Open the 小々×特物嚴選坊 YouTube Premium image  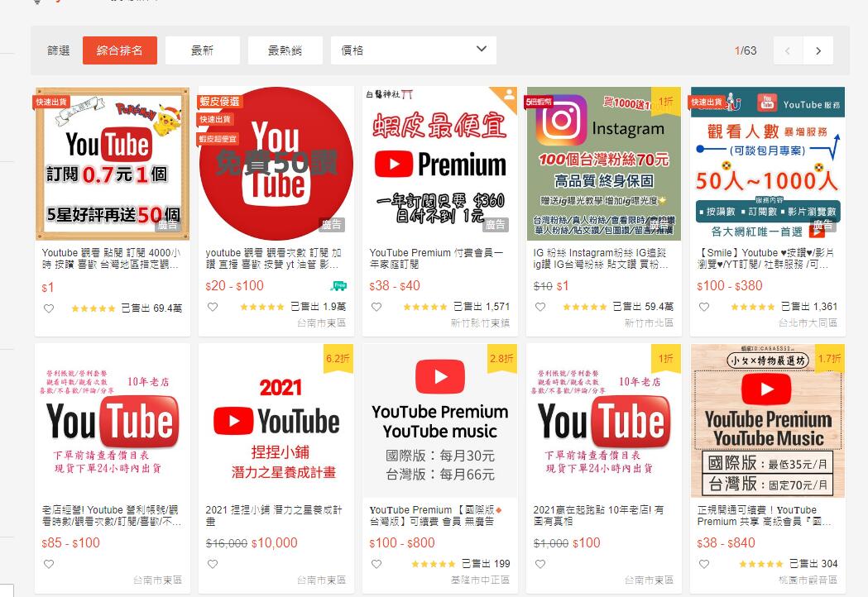pyautogui.click(x=768, y=421)
